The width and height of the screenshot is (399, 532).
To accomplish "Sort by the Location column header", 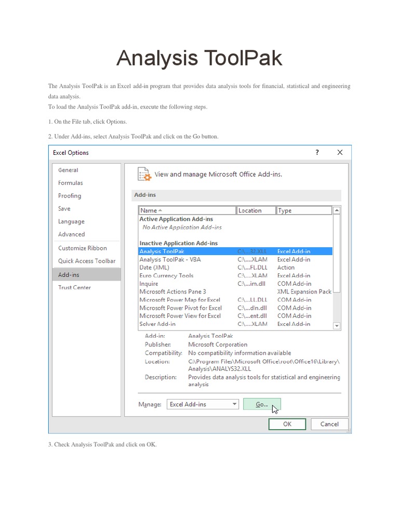I will coord(256,210).
